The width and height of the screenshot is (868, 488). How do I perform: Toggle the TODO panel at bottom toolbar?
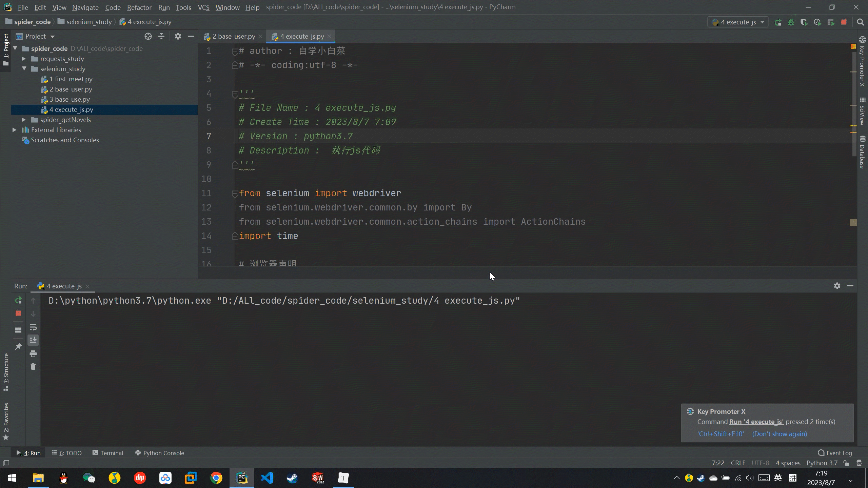click(x=68, y=453)
